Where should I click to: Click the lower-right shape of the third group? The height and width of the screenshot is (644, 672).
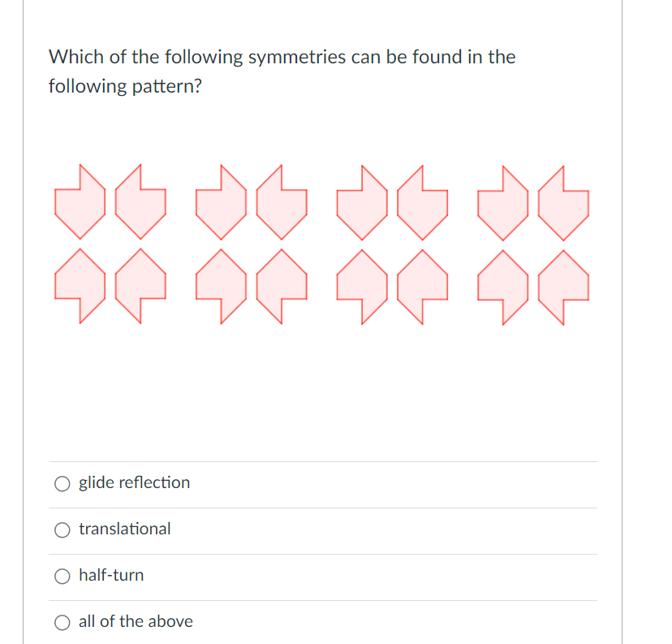pyautogui.click(x=423, y=287)
